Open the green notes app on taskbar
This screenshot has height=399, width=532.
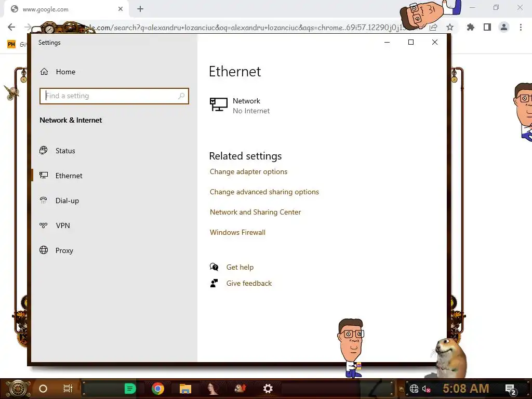point(130,389)
